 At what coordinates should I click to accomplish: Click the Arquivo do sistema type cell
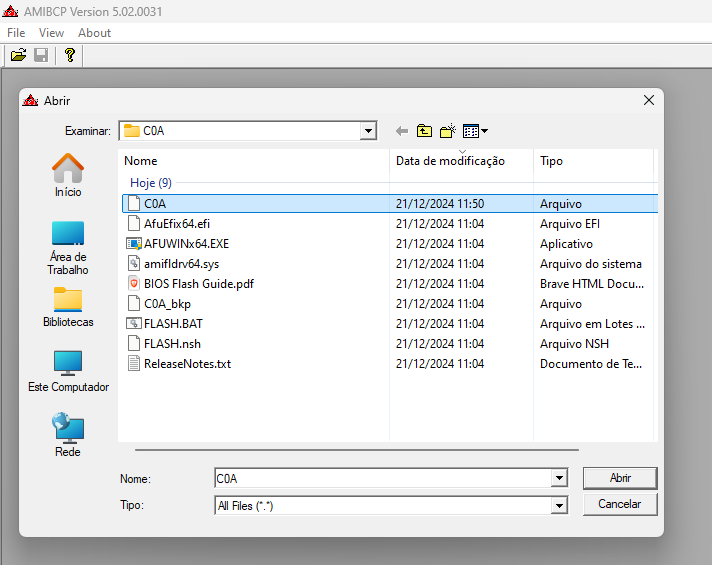[x=591, y=263]
